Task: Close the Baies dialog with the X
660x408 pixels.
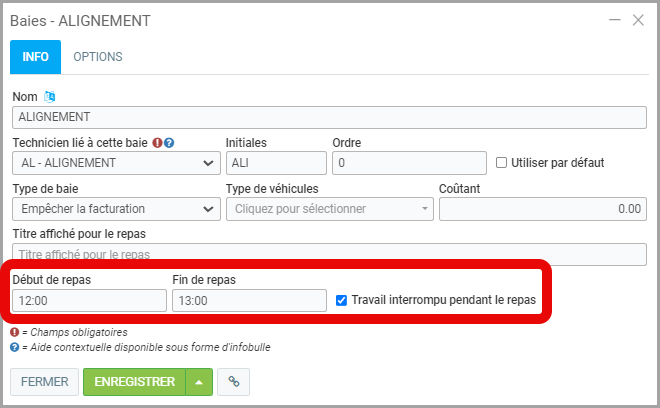Action: (x=637, y=20)
